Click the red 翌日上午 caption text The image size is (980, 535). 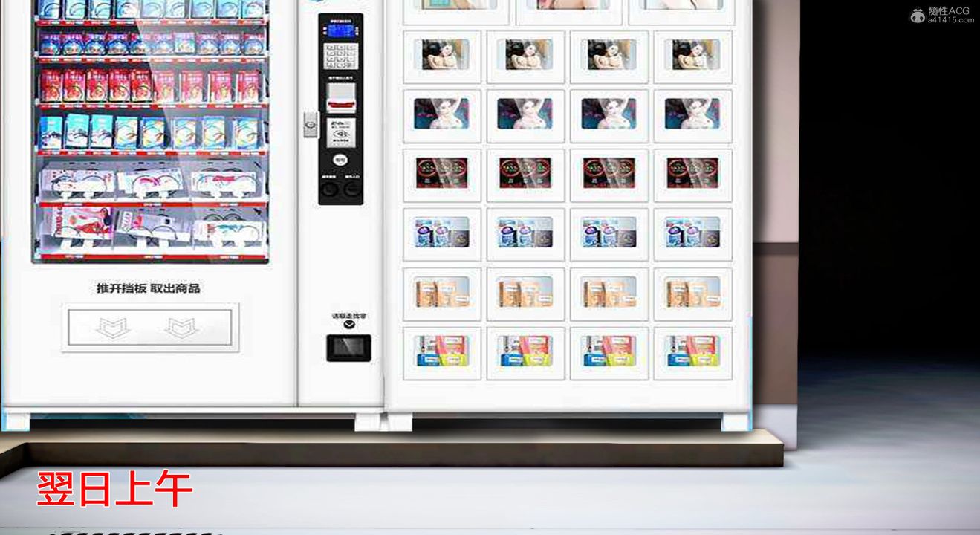114,488
